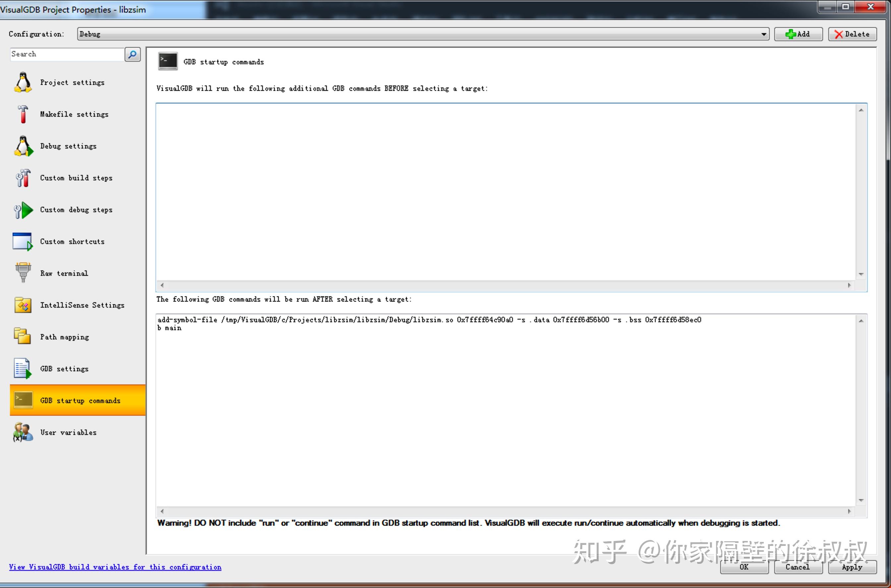Open IntelliSense Settings folder icon

click(x=23, y=305)
